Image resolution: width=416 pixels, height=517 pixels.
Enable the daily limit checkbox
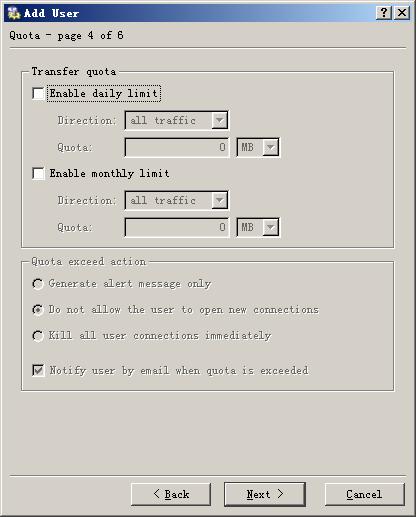(38, 93)
